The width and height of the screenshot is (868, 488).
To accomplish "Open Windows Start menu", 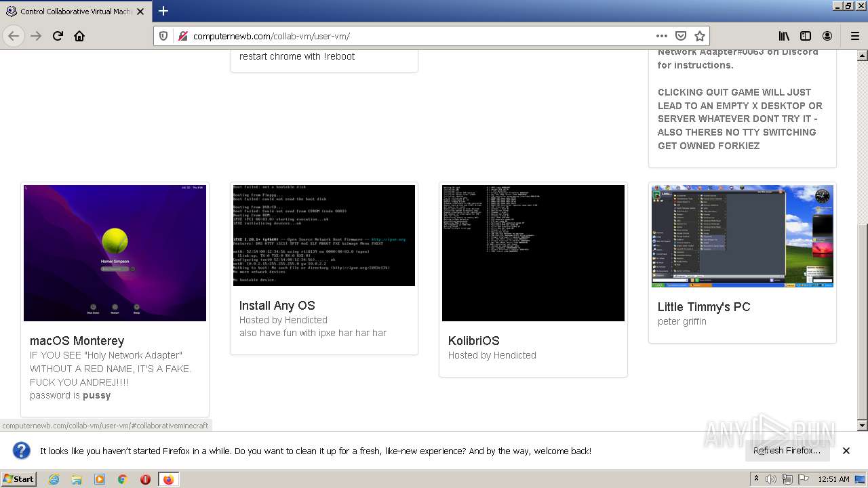I will [19, 479].
